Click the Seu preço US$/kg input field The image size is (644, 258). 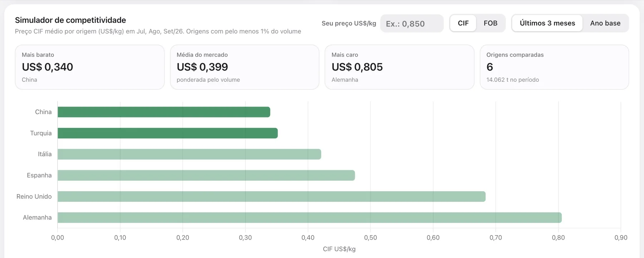coord(412,24)
